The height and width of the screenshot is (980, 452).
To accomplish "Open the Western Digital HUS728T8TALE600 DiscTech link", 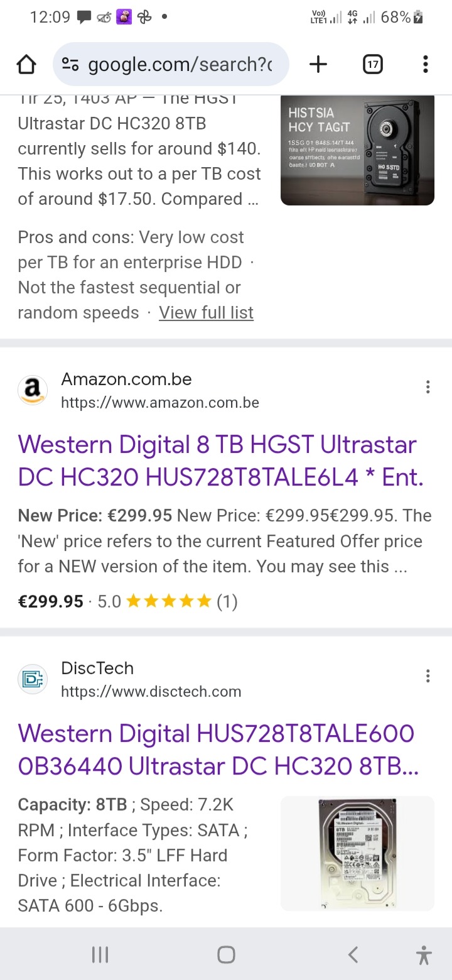I will tap(218, 749).
